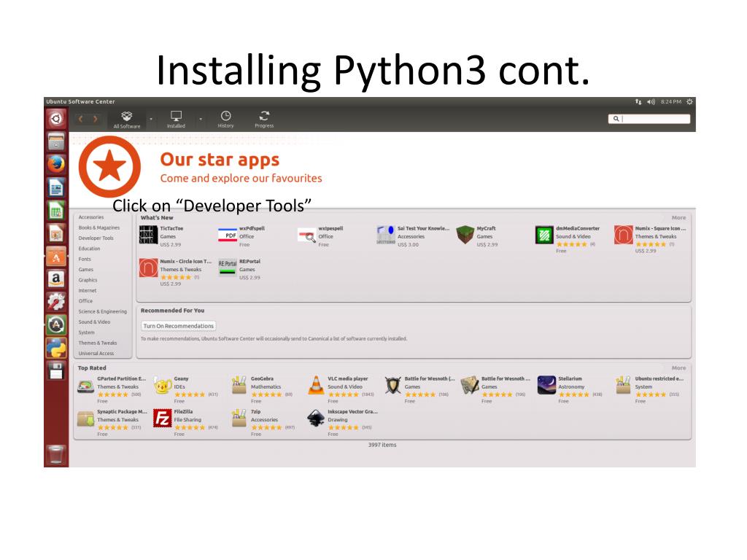Open the system gear menu in top bar

tap(689, 102)
